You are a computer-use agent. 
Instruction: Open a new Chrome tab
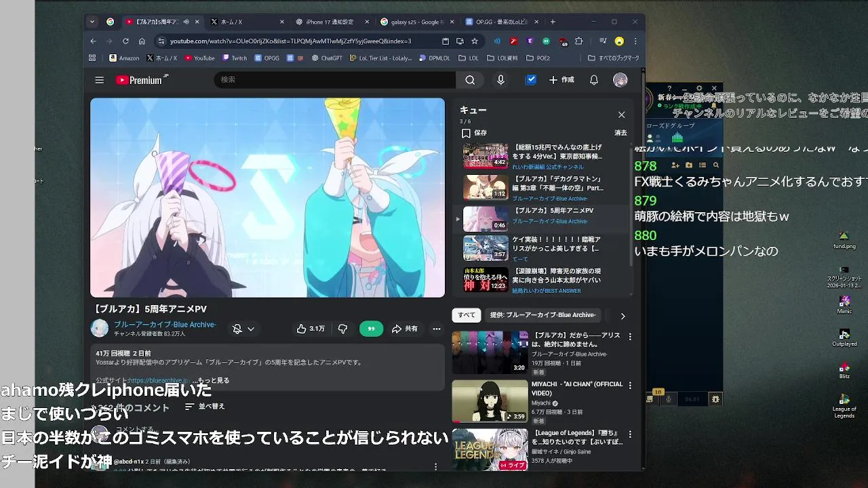pos(553,22)
